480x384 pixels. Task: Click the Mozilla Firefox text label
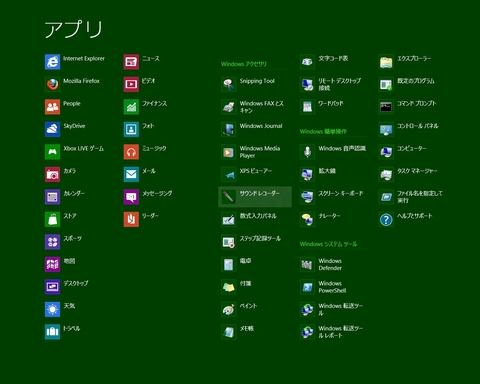(81, 81)
